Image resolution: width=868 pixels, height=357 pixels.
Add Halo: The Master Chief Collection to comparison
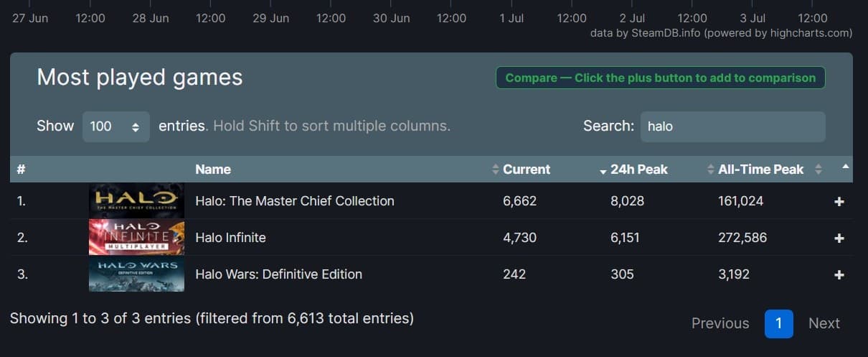tap(839, 202)
